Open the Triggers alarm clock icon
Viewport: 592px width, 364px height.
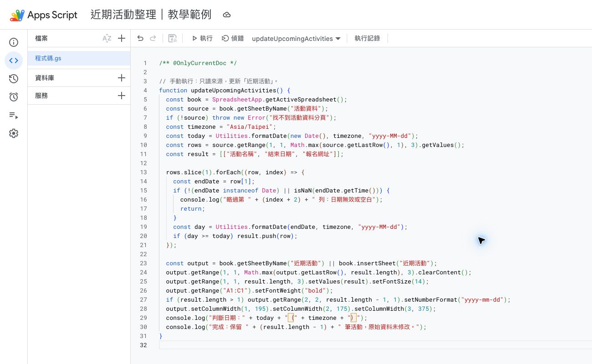[14, 97]
